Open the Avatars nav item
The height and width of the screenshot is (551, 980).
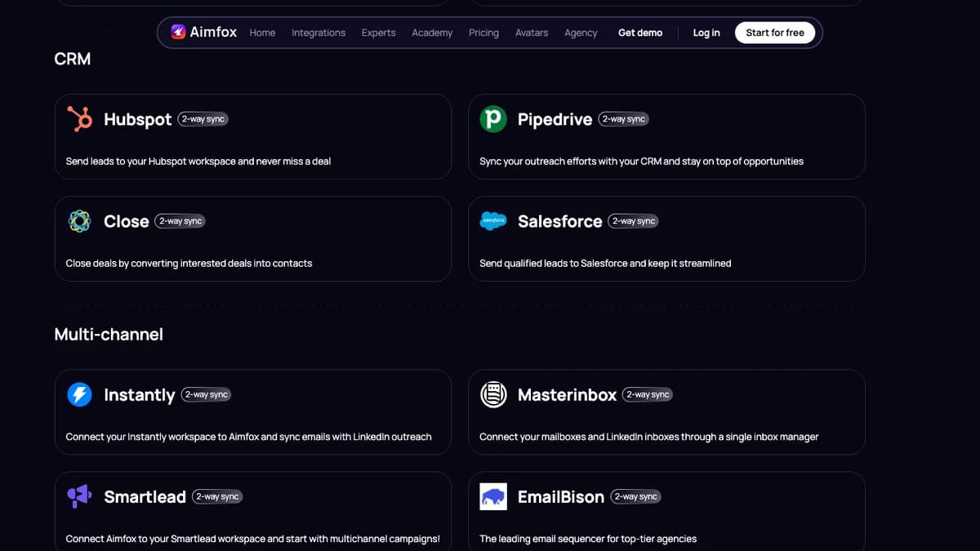[532, 33]
